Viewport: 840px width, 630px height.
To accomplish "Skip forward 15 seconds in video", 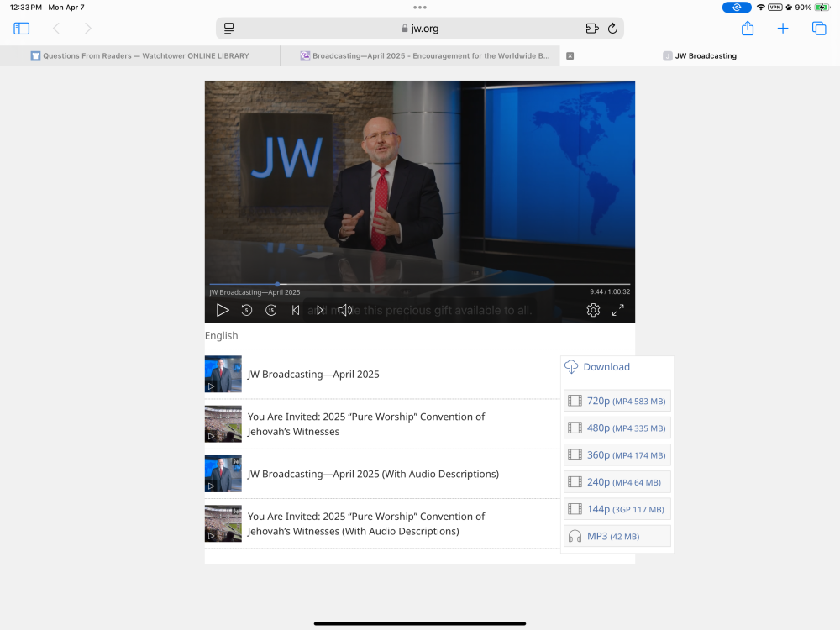I will (270, 310).
